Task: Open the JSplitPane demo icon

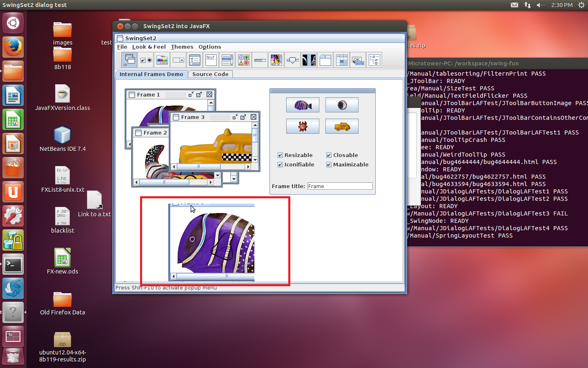Action: 309,61
